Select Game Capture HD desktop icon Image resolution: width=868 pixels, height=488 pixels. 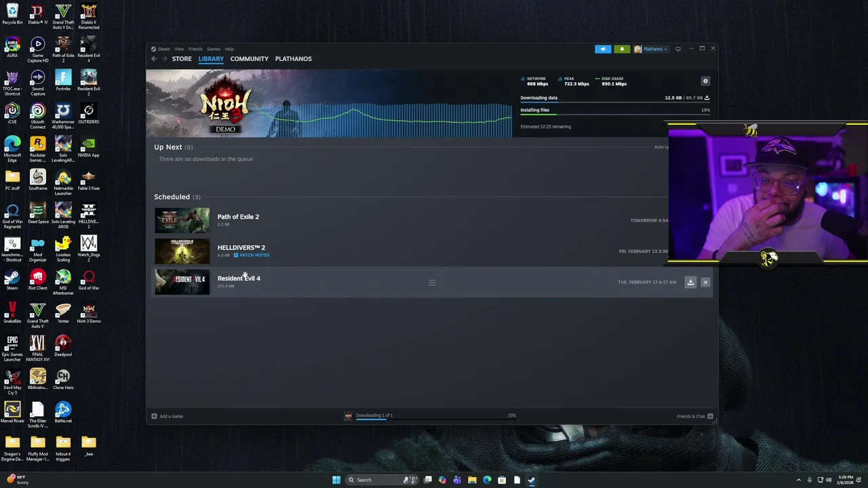37,50
